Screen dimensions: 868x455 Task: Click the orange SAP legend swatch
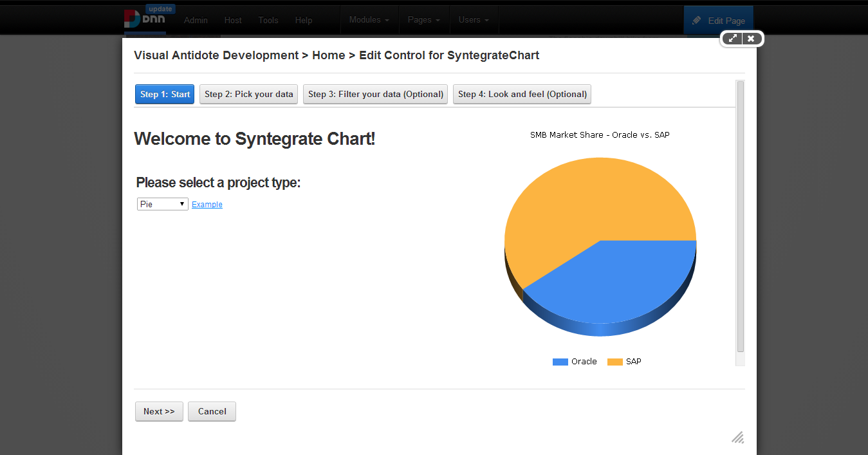click(615, 362)
